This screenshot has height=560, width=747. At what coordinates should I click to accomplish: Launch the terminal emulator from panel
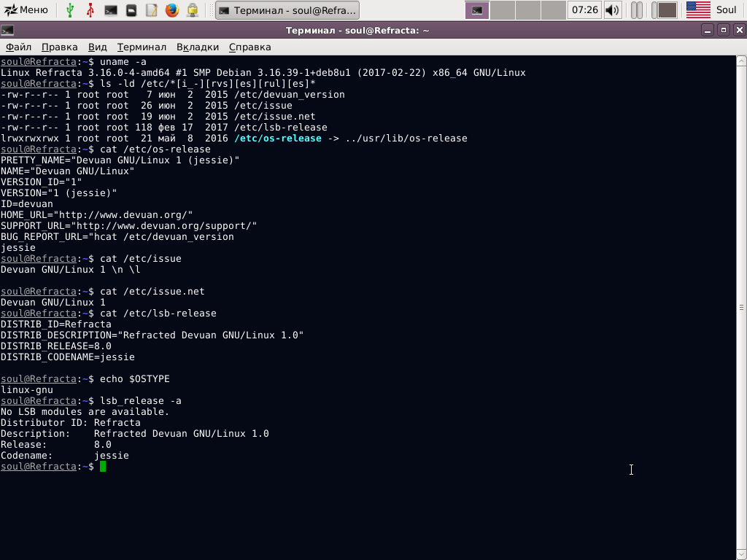(x=111, y=10)
